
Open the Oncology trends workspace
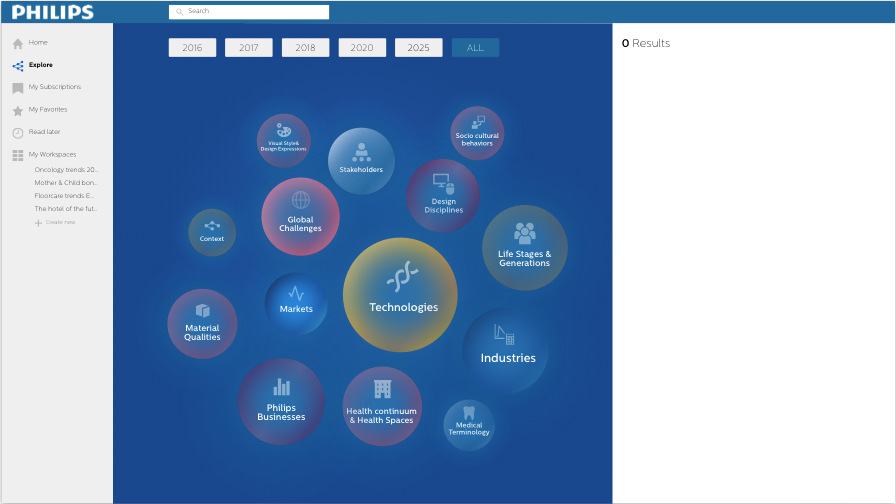tap(66, 170)
